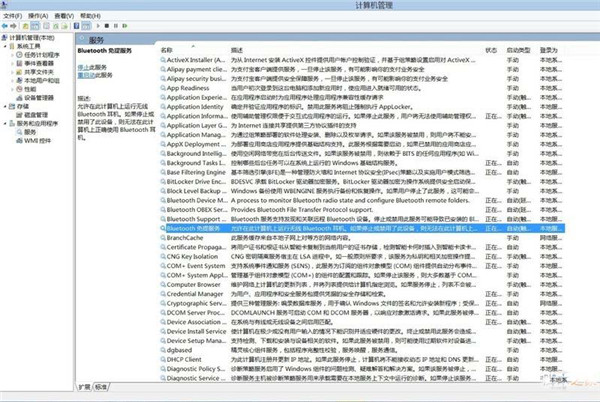
Task: Expand the 性能 tree node arrow
Action: [x=12, y=89]
